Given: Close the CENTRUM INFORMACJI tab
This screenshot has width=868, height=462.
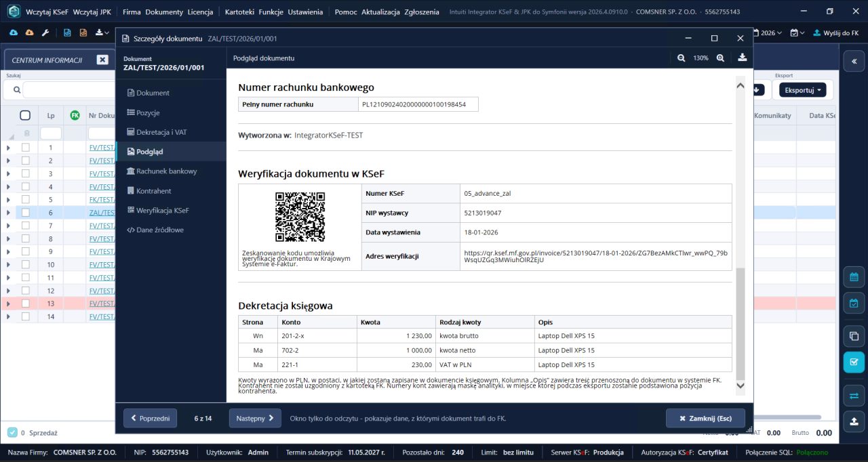Looking at the screenshot, I should tap(102, 60).
